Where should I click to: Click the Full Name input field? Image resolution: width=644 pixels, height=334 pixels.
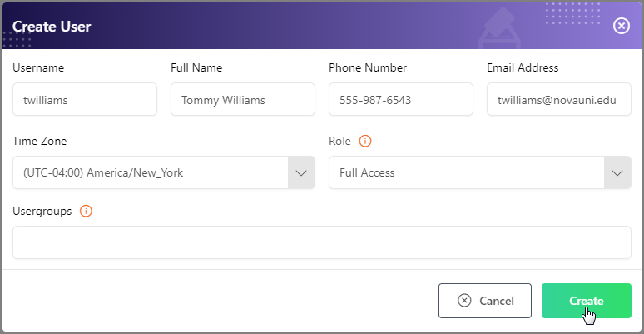click(243, 99)
